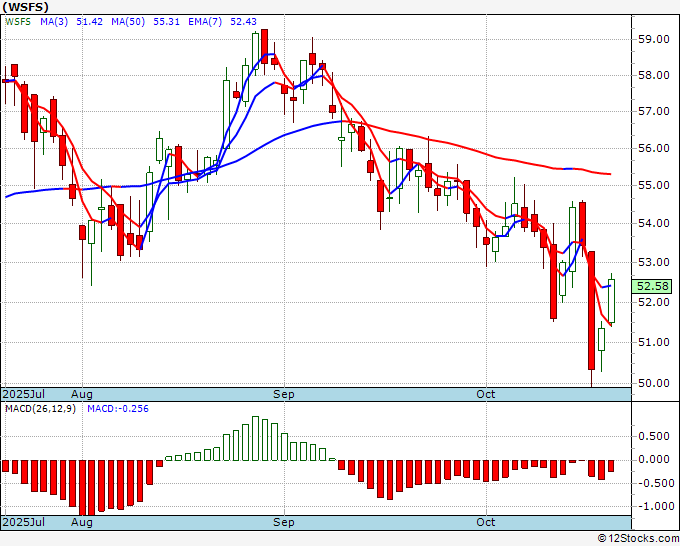This screenshot has width=680, height=546.
Task: Click the 52.00 price axis label
Action: [654, 302]
